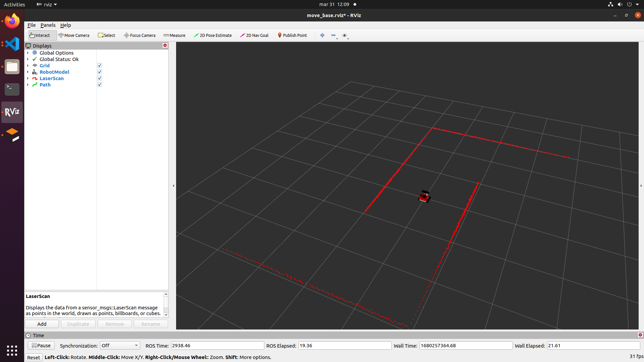Viewport: 644px width, 362px height.
Task: Click the ROS Time field
Action: coord(217,346)
